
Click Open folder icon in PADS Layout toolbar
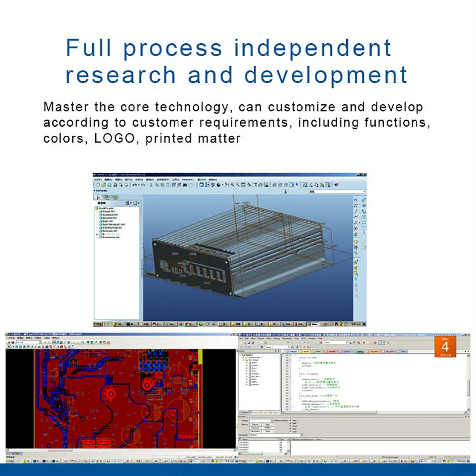(9, 342)
